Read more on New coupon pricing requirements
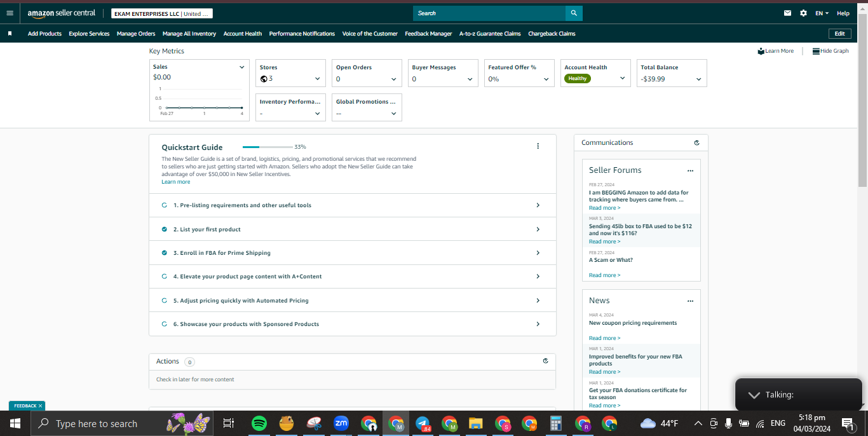The width and height of the screenshot is (868, 436). coord(604,338)
